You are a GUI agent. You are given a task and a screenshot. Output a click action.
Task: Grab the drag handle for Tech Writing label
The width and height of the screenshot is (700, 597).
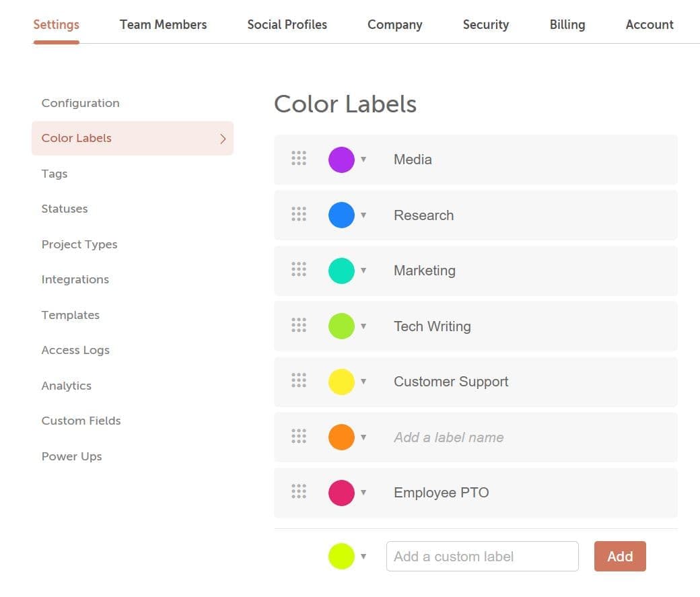(x=299, y=325)
